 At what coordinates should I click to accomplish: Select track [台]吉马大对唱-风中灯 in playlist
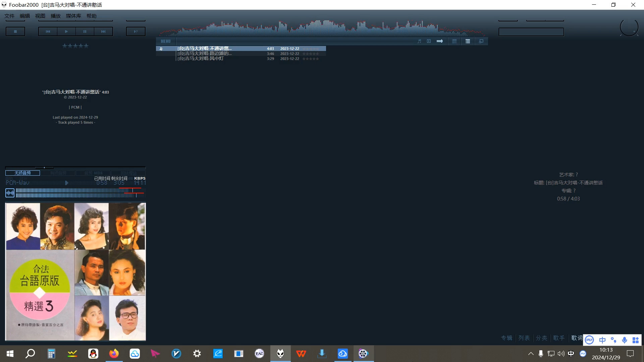point(241,59)
